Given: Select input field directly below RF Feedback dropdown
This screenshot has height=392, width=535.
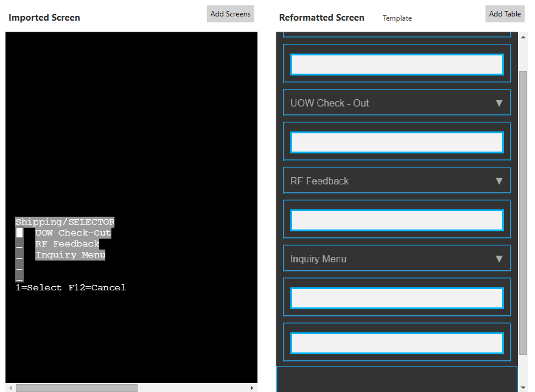Looking at the screenshot, I should [x=397, y=220].
